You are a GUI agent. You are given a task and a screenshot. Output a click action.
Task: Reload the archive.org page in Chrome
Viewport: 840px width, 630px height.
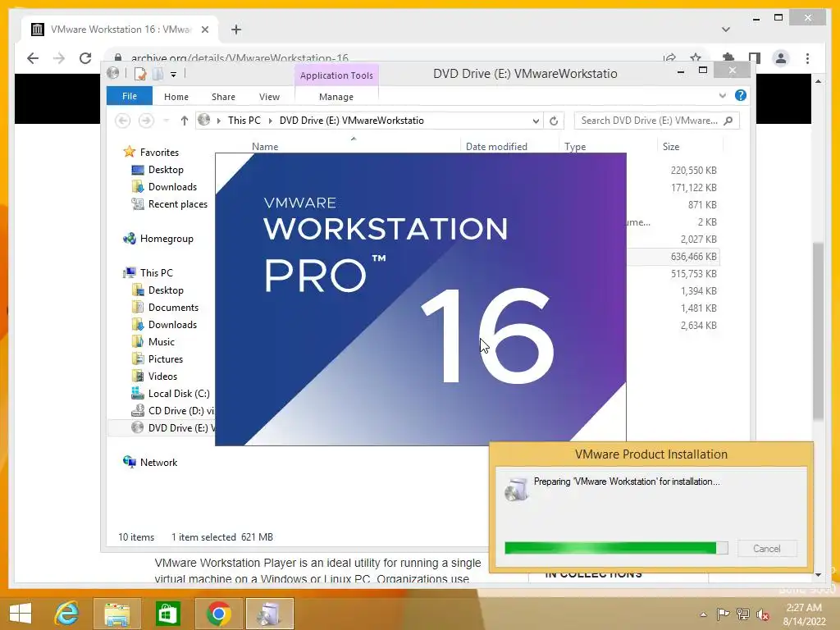click(85, 58)
